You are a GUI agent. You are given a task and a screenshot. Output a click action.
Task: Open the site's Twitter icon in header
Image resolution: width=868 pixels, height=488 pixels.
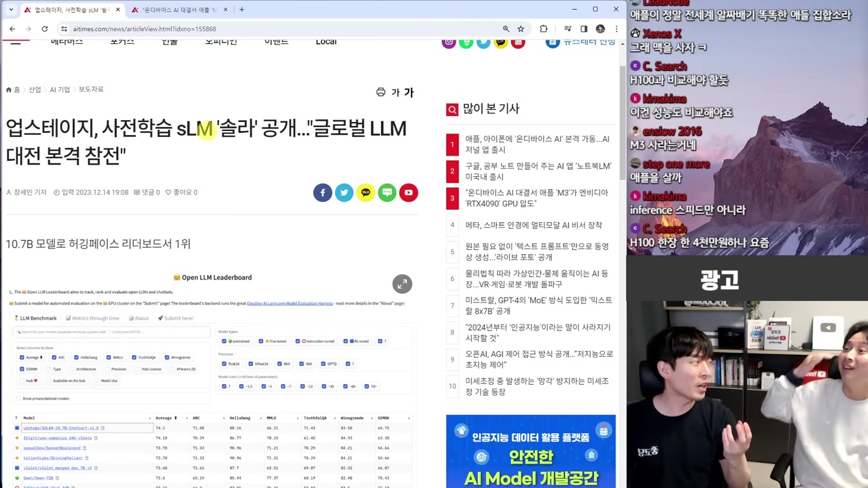[483, 43]
